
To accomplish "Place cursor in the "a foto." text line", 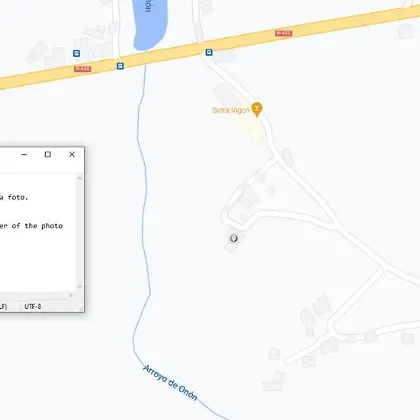I will click(14, 197).
